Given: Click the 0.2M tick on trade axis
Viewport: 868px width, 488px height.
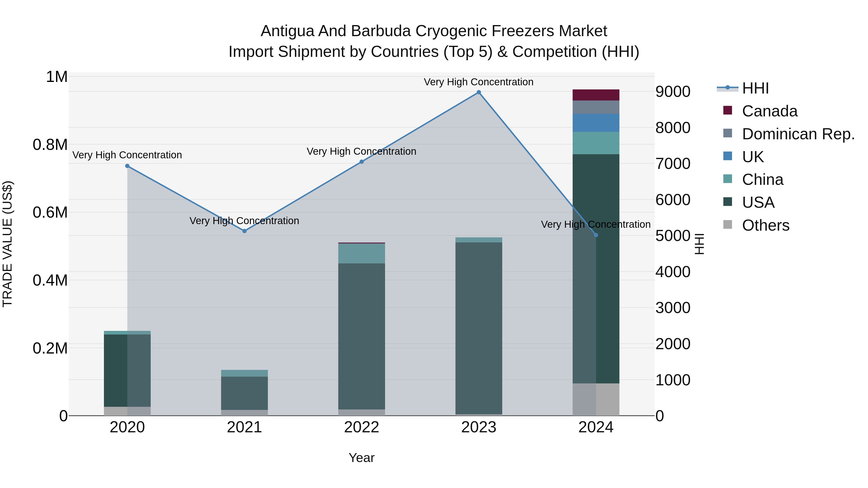Looking at the screenshot, I should (x=50, y=348).
